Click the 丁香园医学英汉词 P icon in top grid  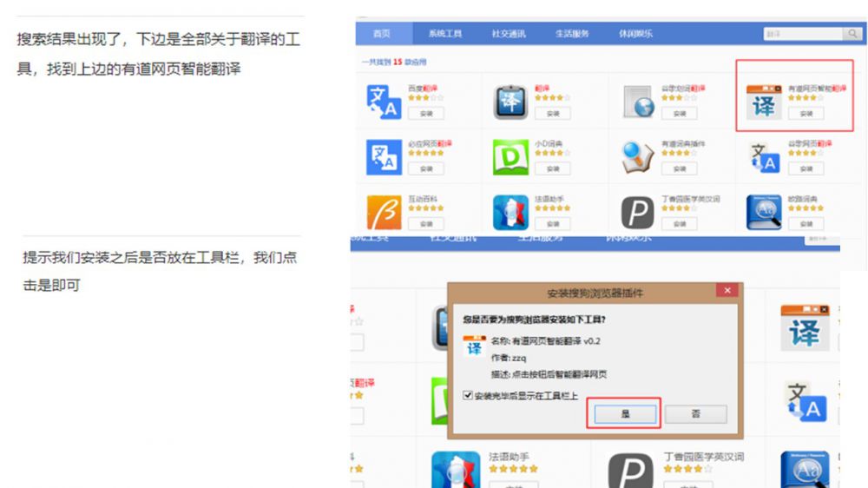637,212
